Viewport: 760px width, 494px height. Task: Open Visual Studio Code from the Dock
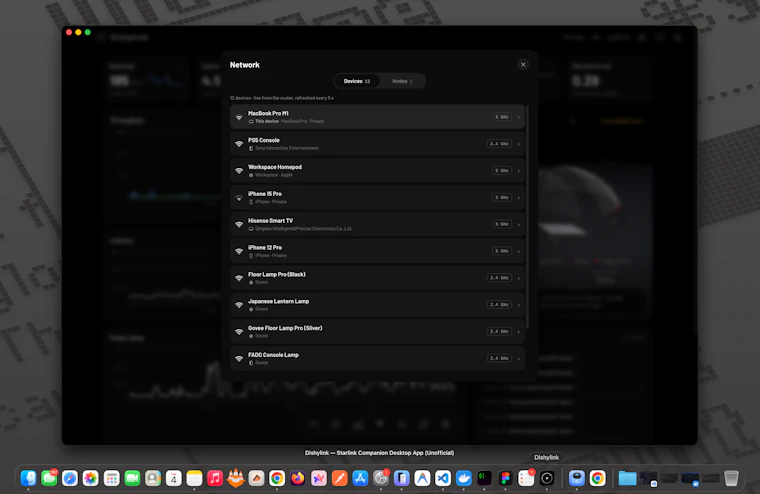point(443,478)
